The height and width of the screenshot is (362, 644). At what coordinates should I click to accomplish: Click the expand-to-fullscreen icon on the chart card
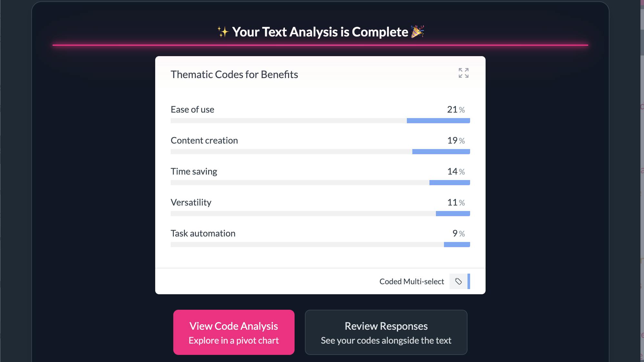(464, 74)
